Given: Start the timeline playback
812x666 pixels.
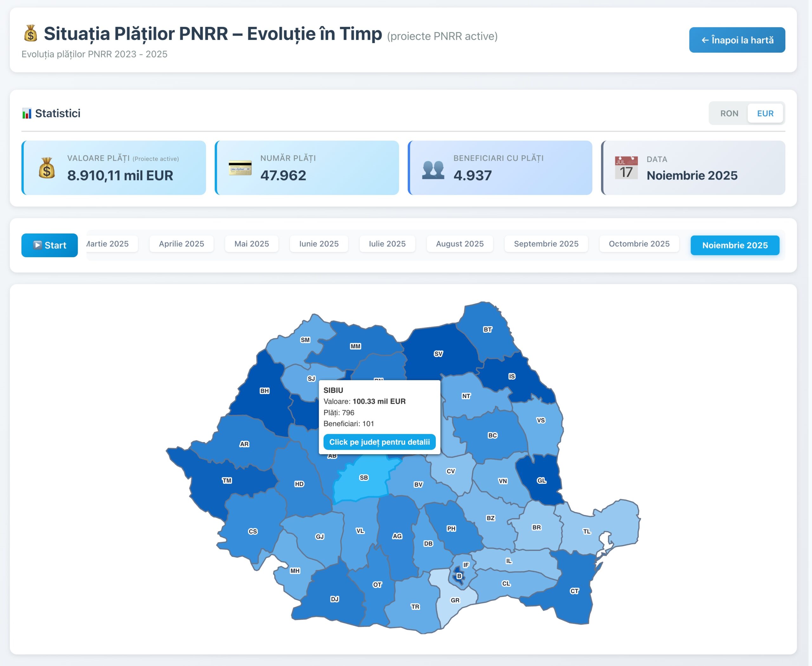Looking at the screenshot, I should click(49, 245).
